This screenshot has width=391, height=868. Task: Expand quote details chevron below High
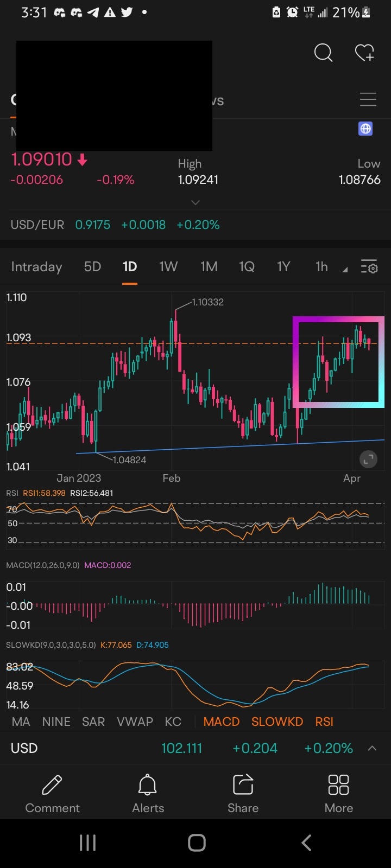pos(196,202)
